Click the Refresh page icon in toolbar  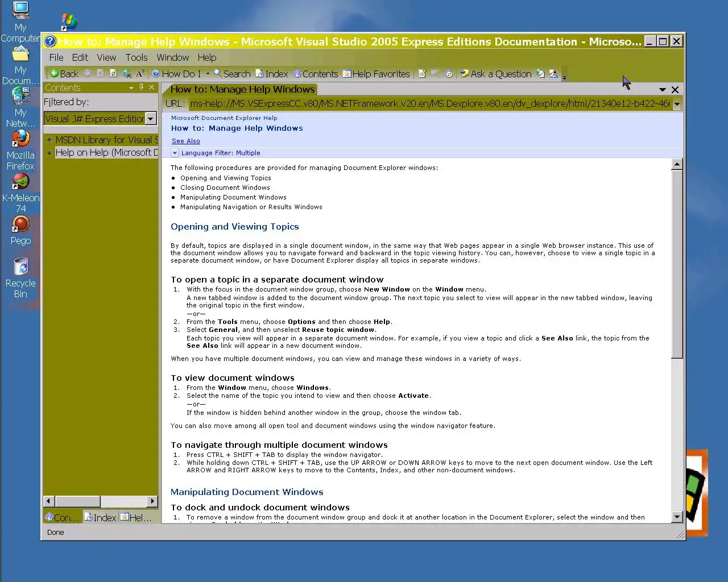[x=113, y=74]
